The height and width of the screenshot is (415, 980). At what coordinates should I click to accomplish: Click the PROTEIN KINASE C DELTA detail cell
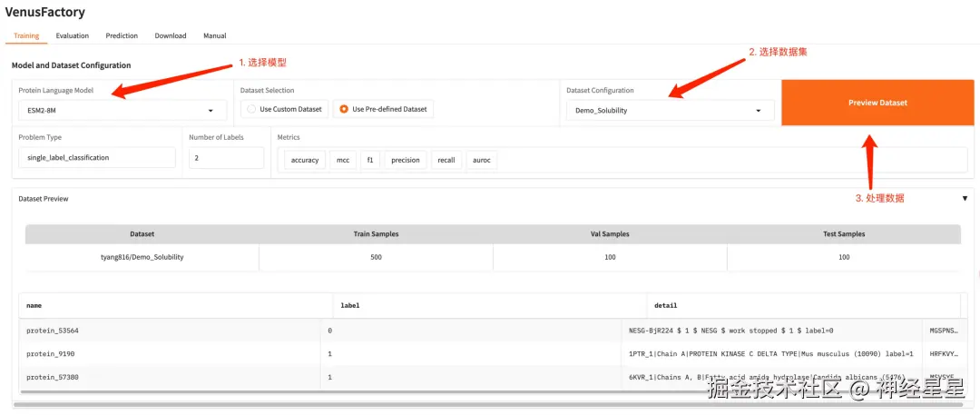tap(771, 353)
